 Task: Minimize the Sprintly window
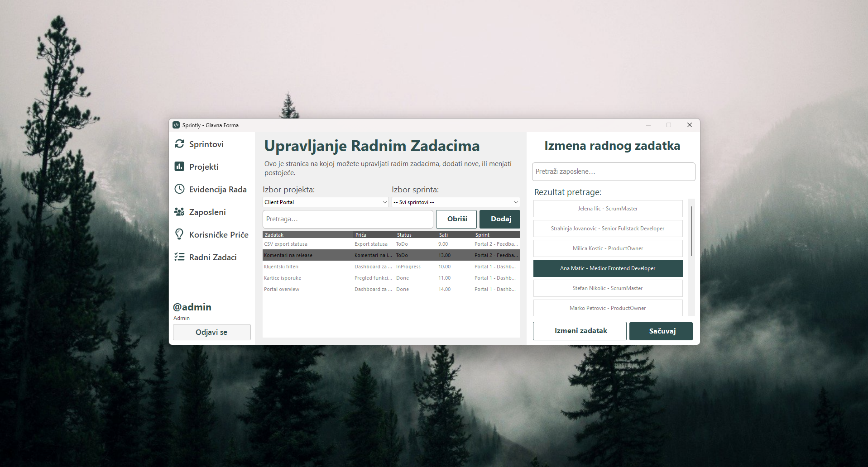click(x=648, y=125)
